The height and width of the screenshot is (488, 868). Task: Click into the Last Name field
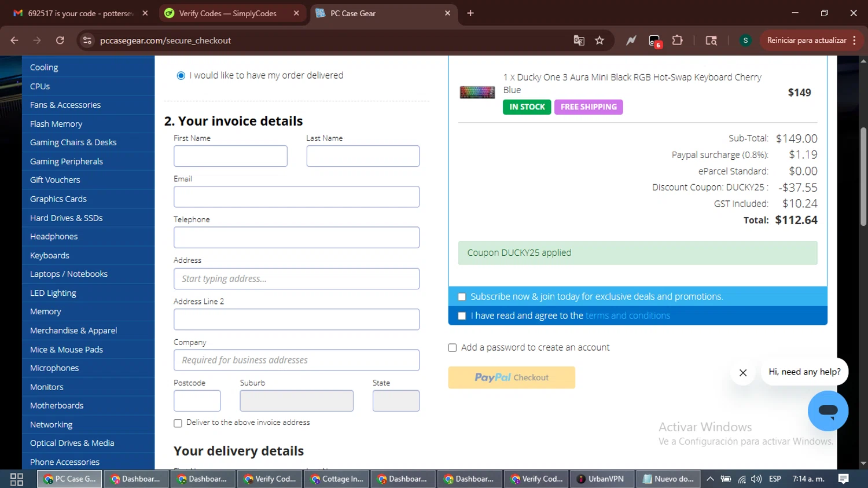363,156
